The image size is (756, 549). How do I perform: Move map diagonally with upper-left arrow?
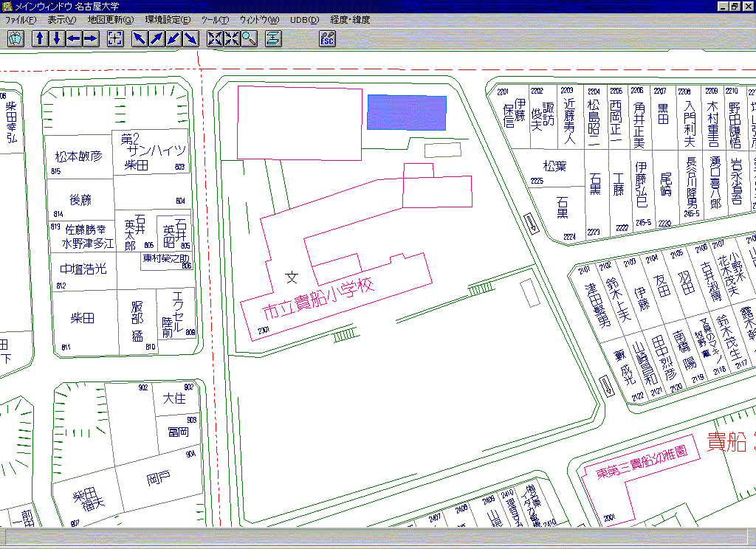pyautogui.click(x=140, y=39)
